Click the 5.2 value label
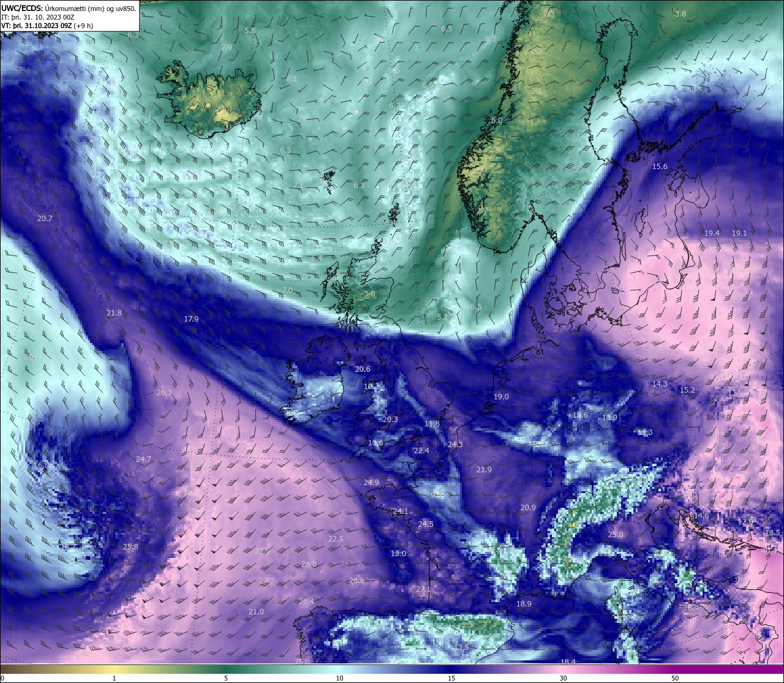The width and height of the screenshot is (784, 683). click(442, 317)
